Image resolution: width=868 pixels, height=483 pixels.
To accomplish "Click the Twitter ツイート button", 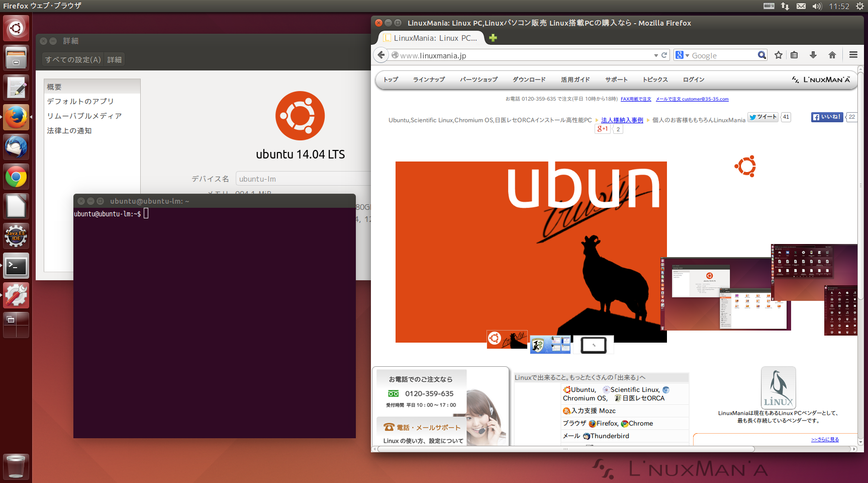I will [763, 117].
